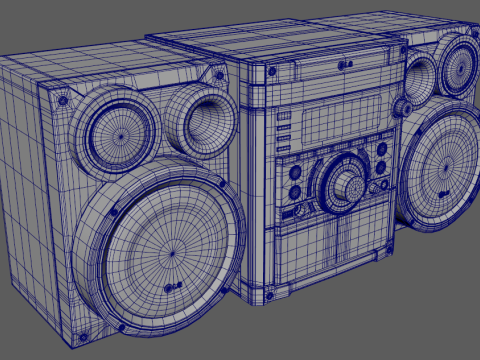
Task: Select the bottom-left corner screw of center unit
Action: pos(269,295)
